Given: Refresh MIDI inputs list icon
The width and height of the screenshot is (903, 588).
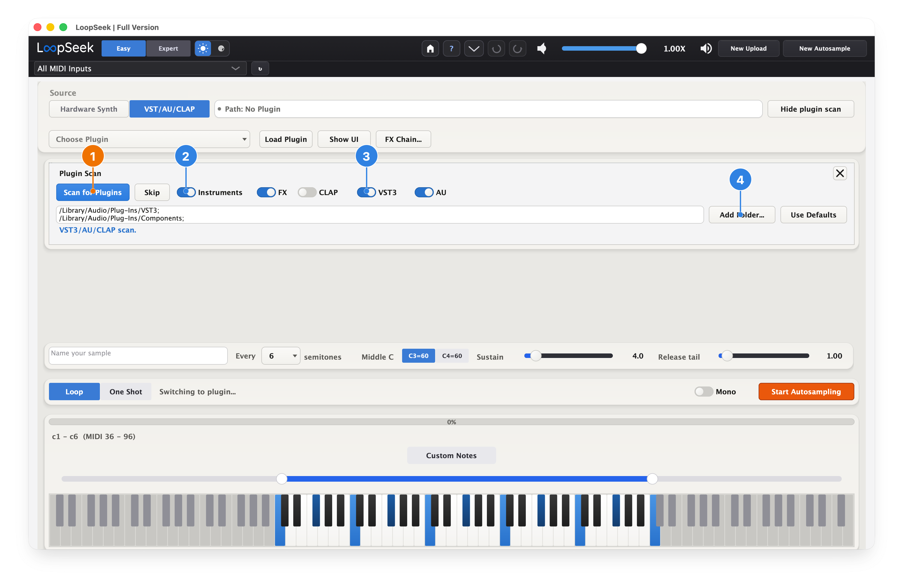Looking at the screenshot, I should click(x=260, y=69).
